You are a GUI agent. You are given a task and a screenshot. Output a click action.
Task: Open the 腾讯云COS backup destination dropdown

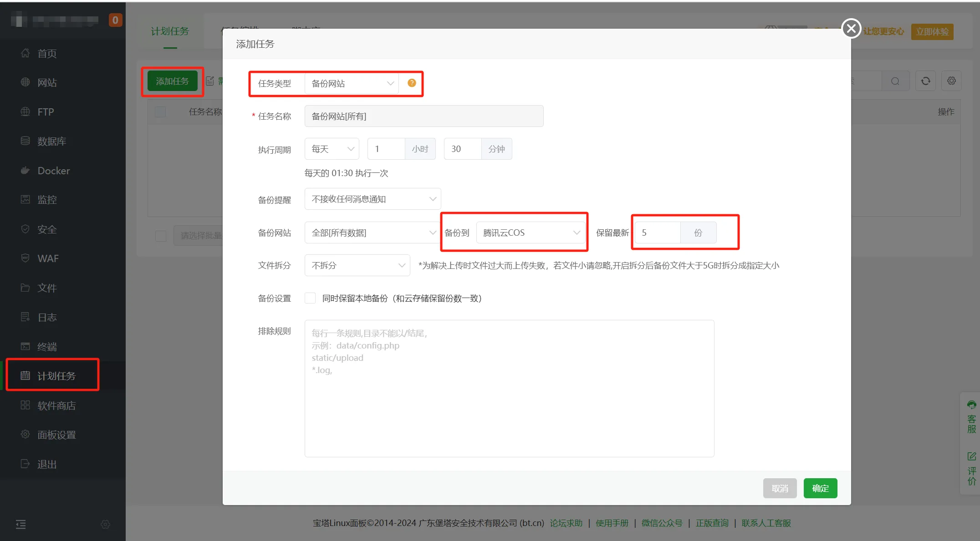pos(531,233)
